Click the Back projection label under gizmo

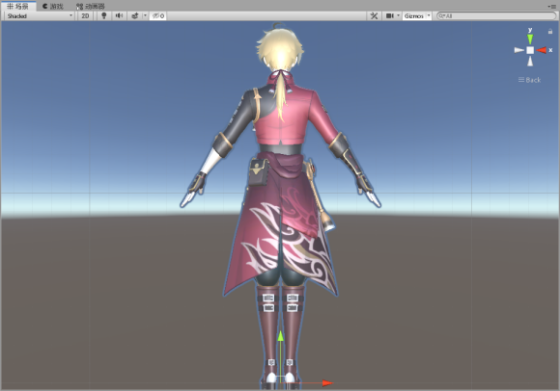coord(530,80)
